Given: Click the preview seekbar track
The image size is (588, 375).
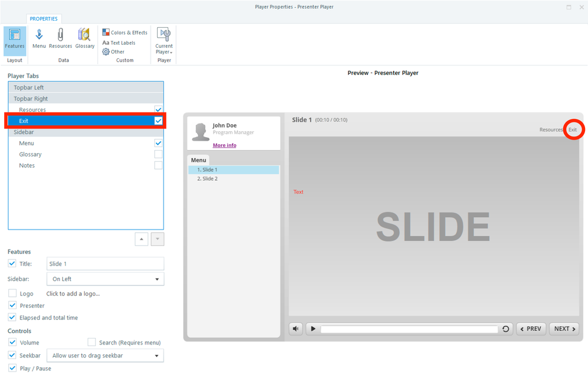Looking at the screenshot, I should 409,329.
